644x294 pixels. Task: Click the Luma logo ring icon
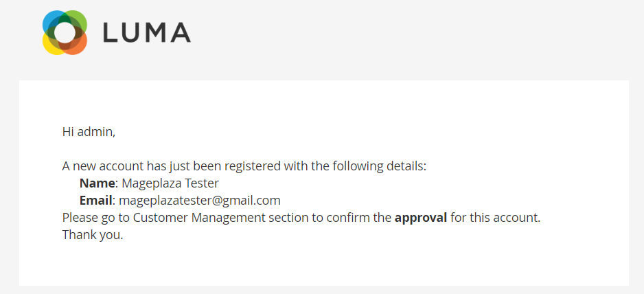[65, 32]
